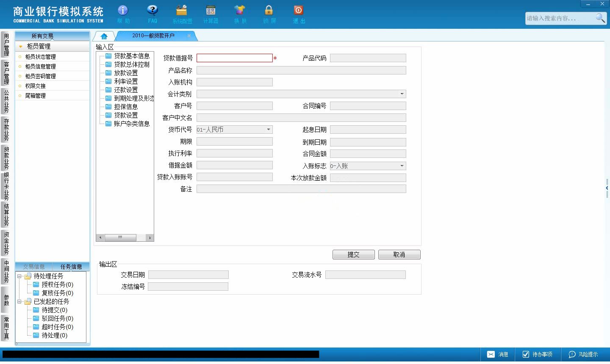Screen dimensions: 610x364
Task: Switch to 中间业务 side tab
Action: point(6,271)
